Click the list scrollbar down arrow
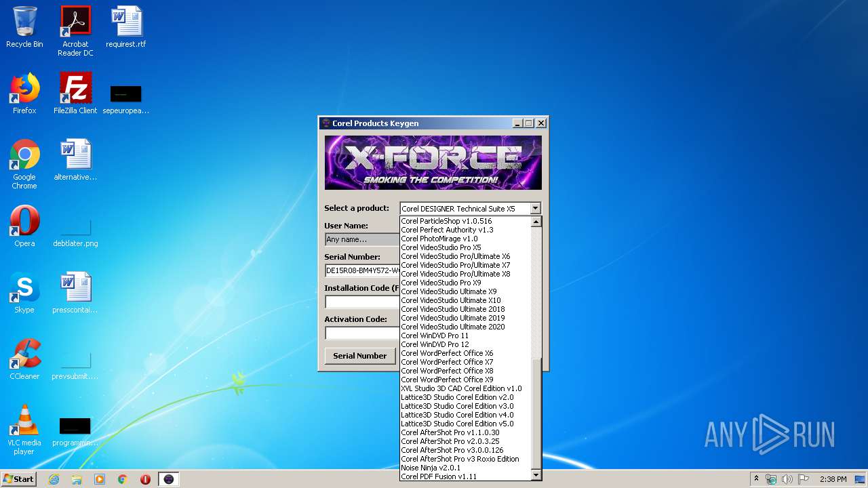Viewport: 868px width, 488px height. [x=536, y=475]
